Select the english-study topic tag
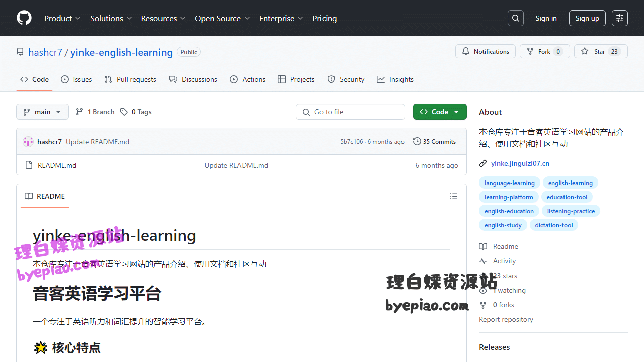644x362 pixels. click(x=503, y=225)
